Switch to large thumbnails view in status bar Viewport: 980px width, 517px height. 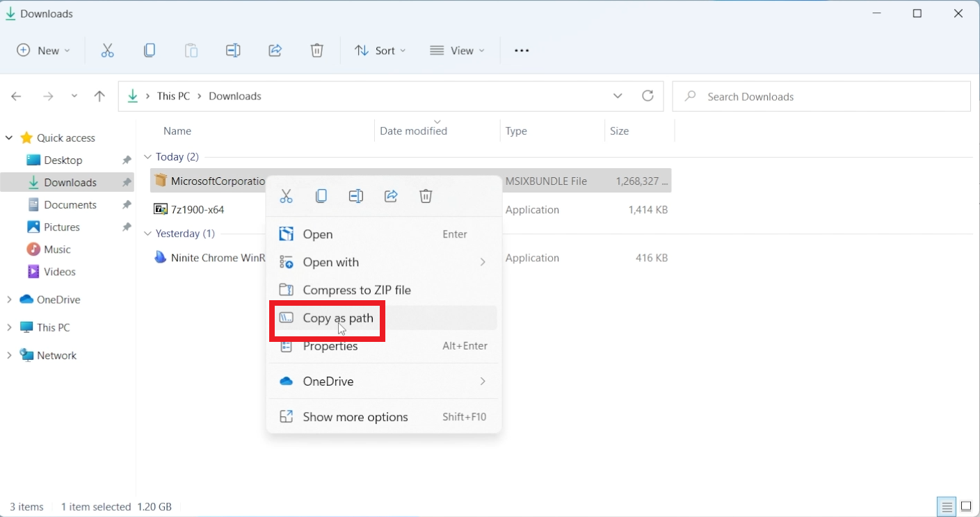point(966,507)
